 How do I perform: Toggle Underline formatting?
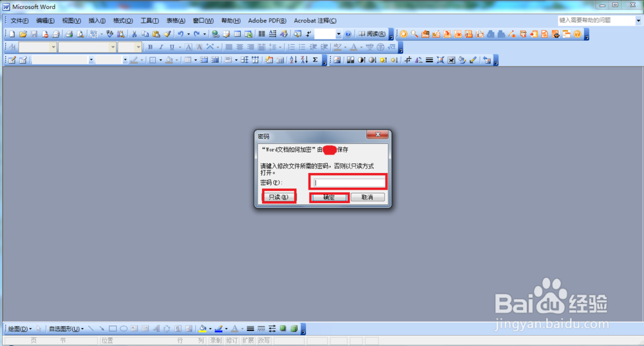(x=172, y=47)
